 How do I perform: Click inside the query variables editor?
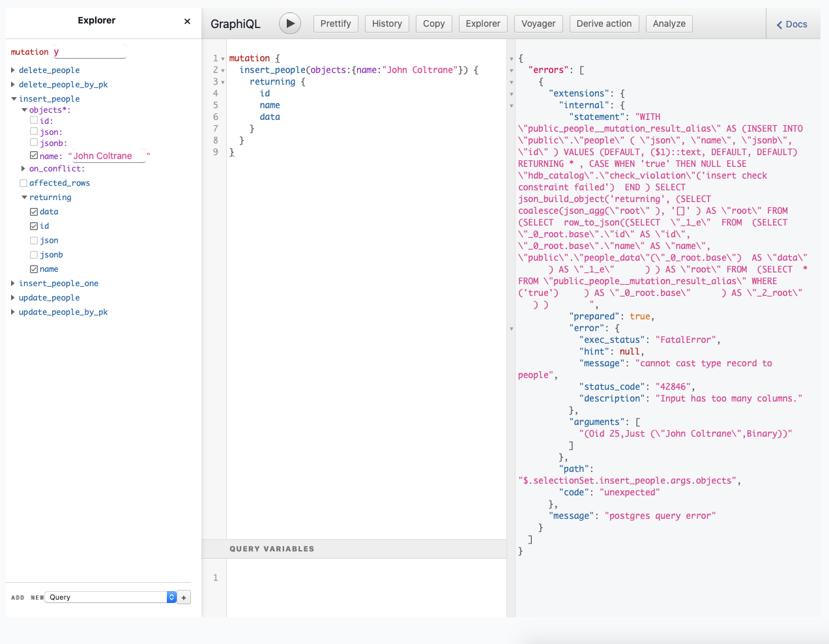click(366, 587)
